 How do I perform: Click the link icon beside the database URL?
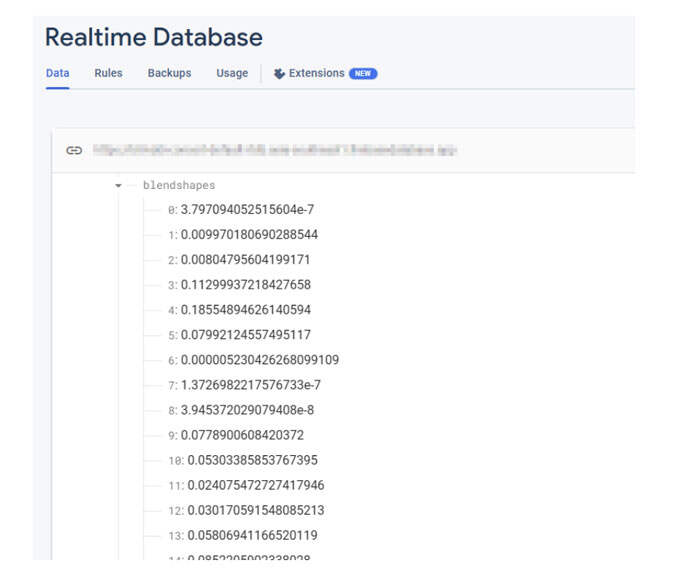point(74,151)
